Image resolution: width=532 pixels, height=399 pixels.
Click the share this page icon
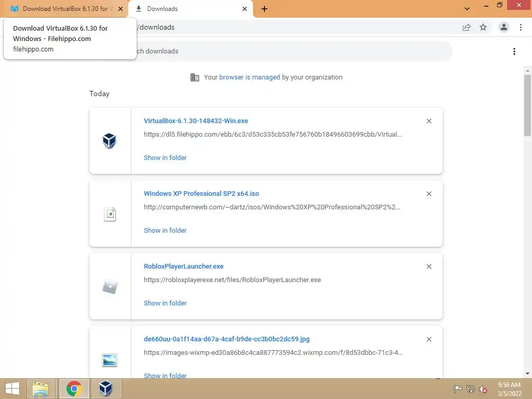coord(467,27)
